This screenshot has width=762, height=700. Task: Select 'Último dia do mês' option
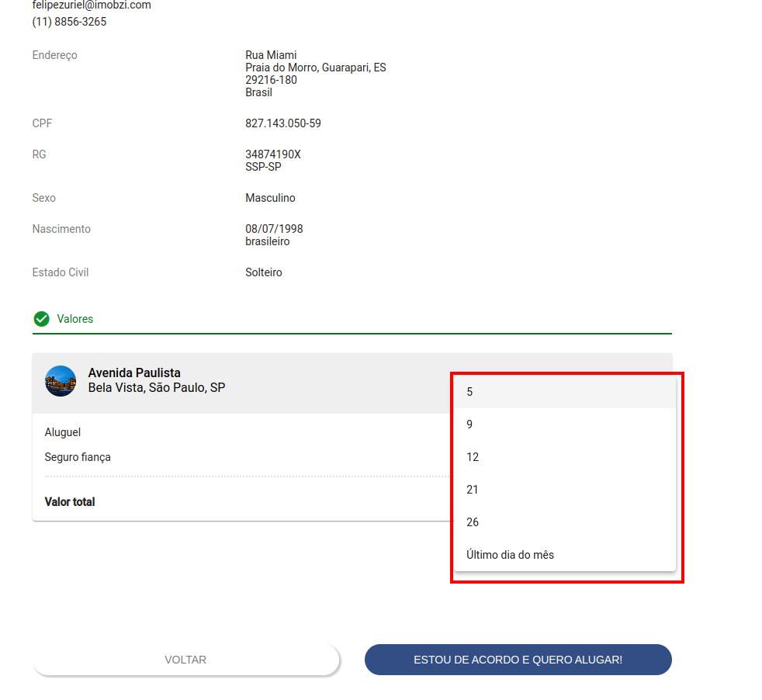tap(565, 555)
